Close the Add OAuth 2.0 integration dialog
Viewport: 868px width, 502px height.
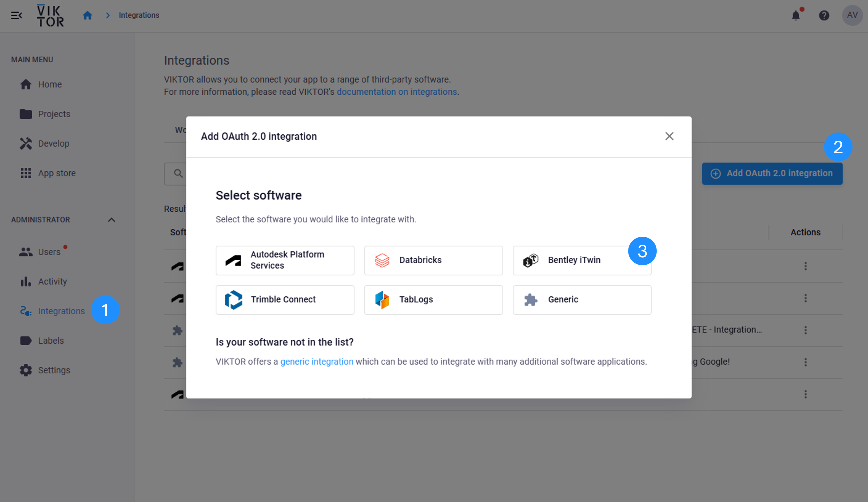coord(669,136)
